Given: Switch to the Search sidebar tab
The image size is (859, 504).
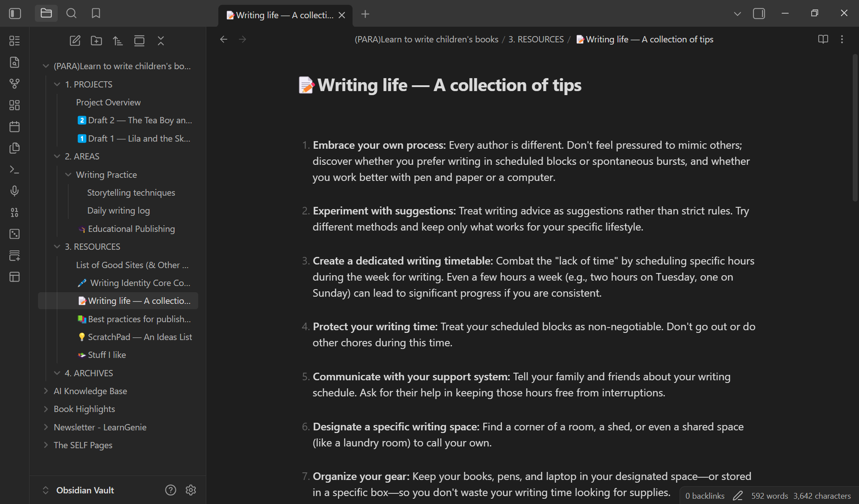Looking at the screenshot, I should tap(71, 14).
